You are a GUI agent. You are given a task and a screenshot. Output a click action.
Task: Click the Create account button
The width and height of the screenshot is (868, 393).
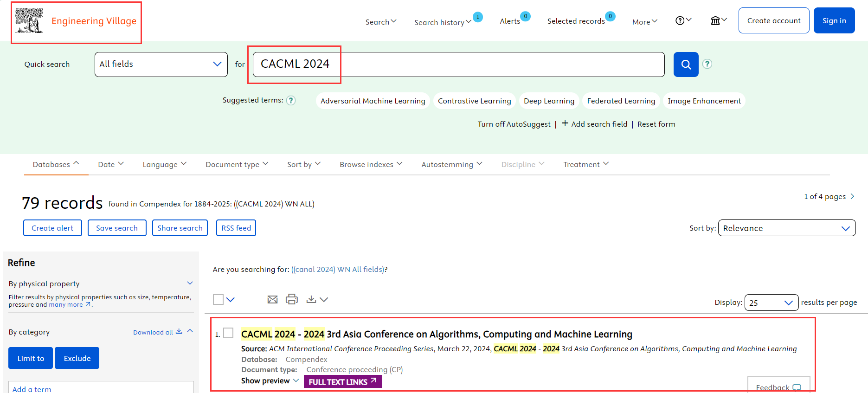click(774, 20)
